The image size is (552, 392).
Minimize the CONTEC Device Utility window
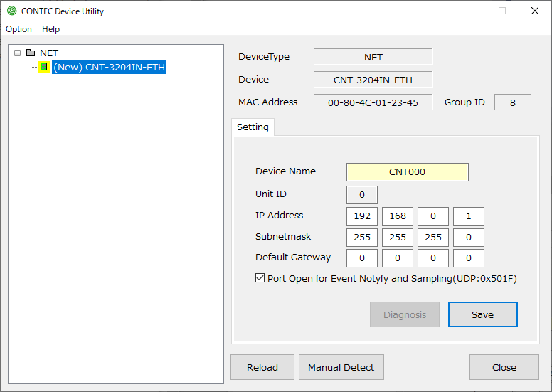click(470, 11)
